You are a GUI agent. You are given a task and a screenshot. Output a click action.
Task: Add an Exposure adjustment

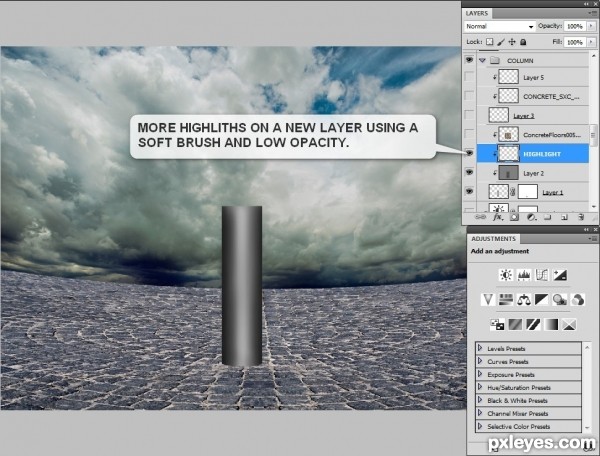[x=560, y=275]
